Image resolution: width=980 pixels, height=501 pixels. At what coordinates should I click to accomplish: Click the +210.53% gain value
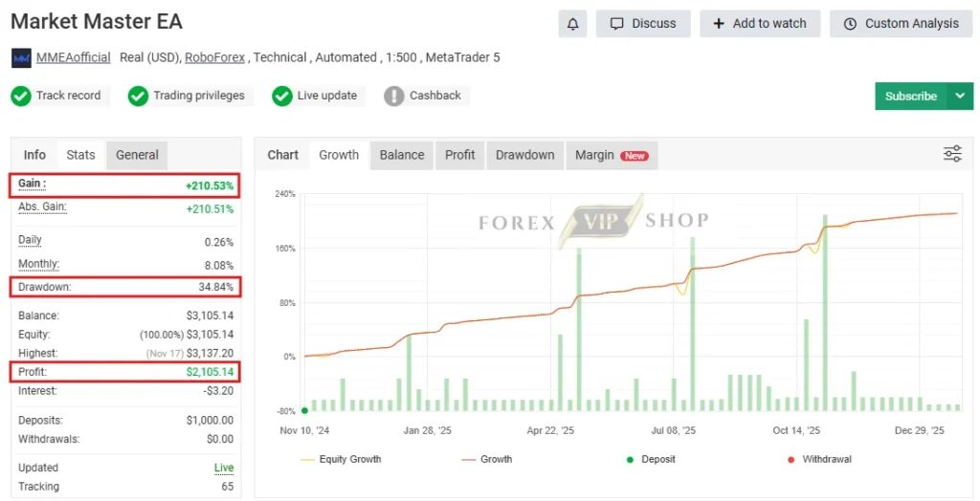(210, 185)
